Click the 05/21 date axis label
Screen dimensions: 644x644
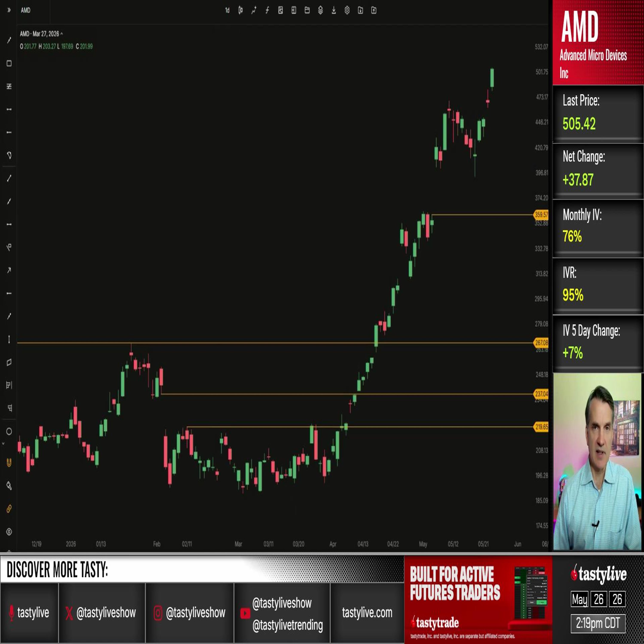[x=483, y=544]
